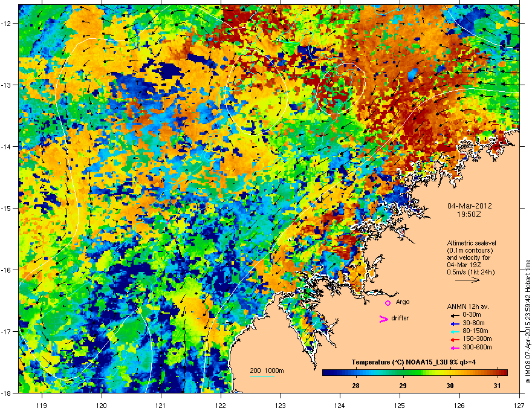Viewport: 532px width, 411px height.
Task: Click the '0.5m/s (1kt 24h)' text
Action: (x=471, y=272)
